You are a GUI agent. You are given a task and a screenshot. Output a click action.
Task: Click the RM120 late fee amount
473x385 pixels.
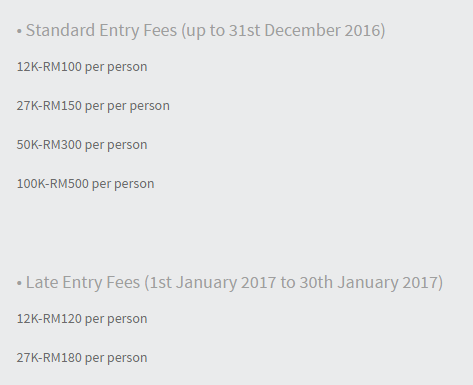[62, 319]
